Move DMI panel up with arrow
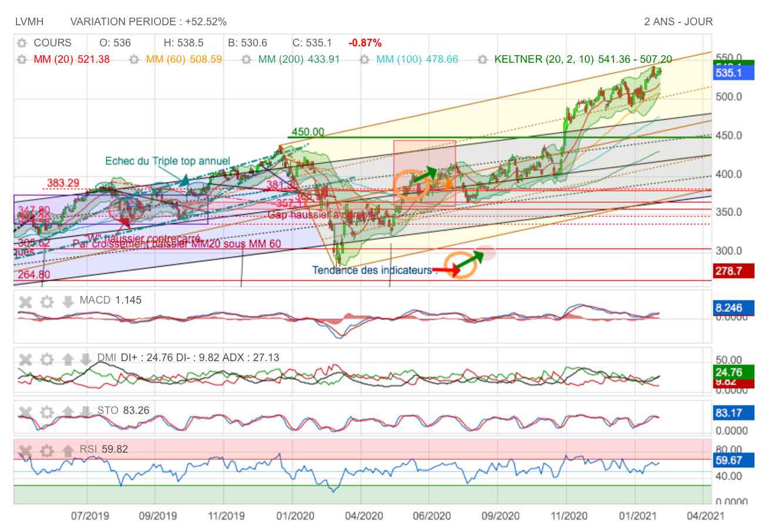The height and width of the screenshot is (532, 778). coord(68,359)
